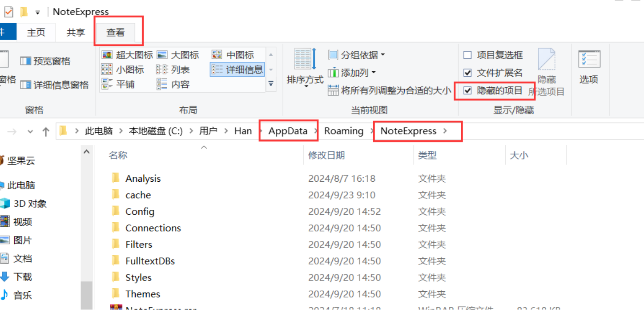Image resolution: width=644 pixels, height=310 pixels.
Task: Click the forward navigation arrow
Action: point(12,131)
